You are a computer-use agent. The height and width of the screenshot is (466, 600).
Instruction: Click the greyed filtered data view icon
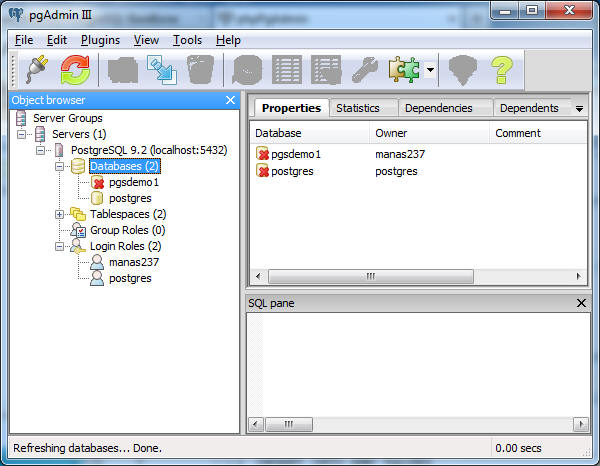(326, 70)
